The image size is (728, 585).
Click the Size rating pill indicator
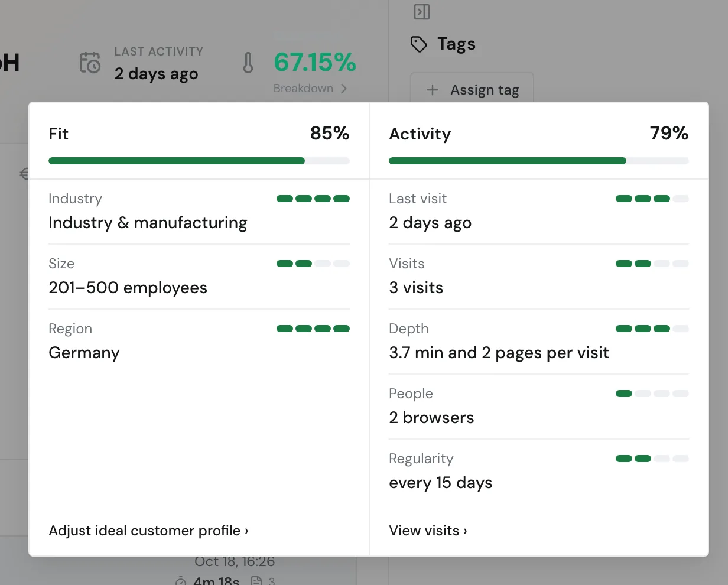pos(313,264)
